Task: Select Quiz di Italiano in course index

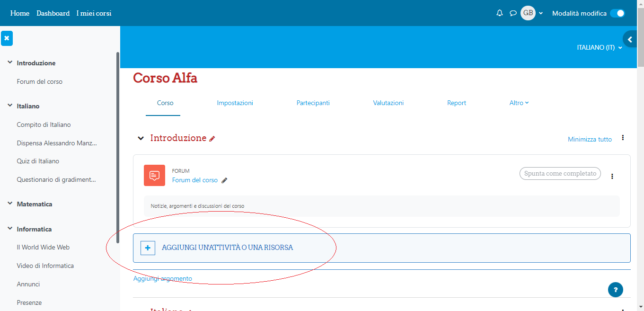Action: click(x=38, y=161)
